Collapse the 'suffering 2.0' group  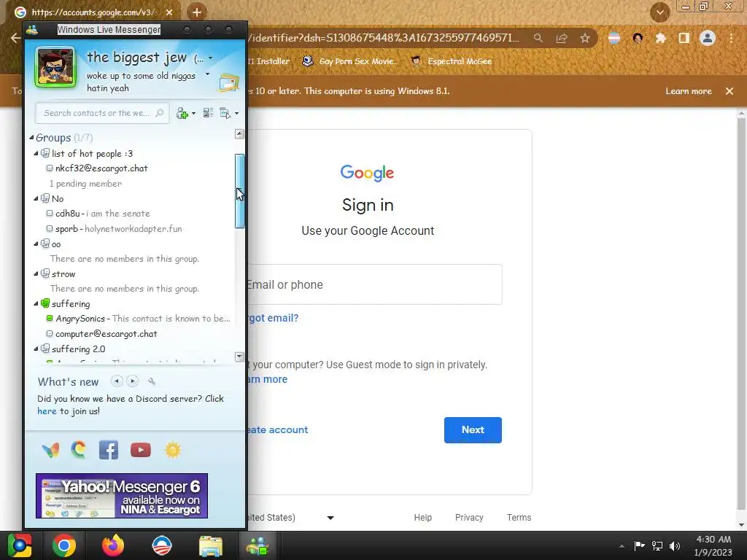click(x=36, y=349)
